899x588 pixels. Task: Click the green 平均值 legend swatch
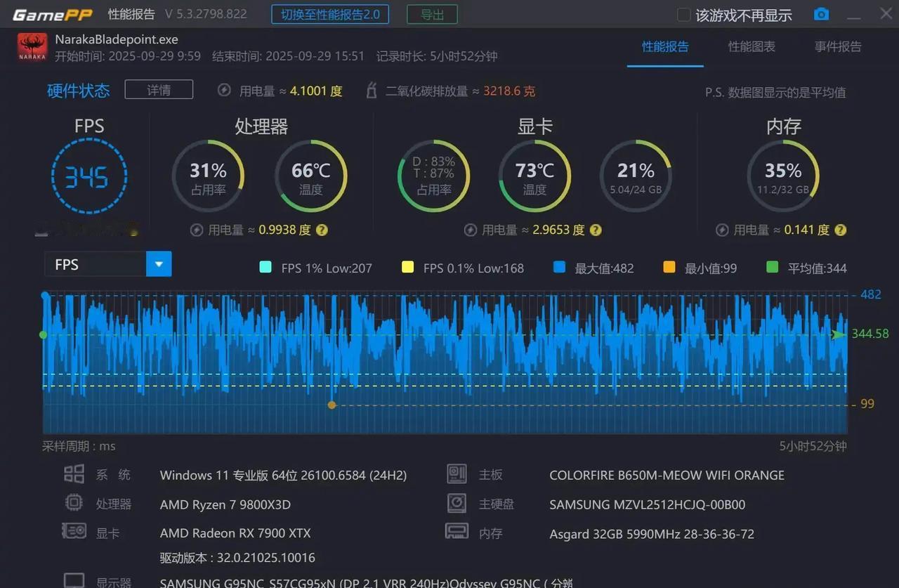click(772, 267)
